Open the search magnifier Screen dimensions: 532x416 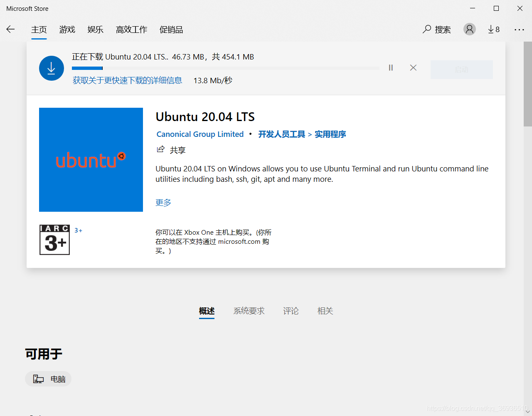[x=427, y=29]
